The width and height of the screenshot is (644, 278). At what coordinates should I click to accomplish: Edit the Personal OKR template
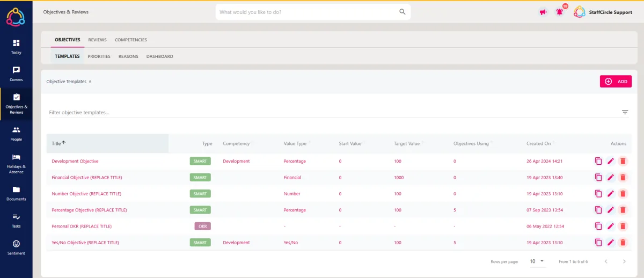tap(611, 226)
